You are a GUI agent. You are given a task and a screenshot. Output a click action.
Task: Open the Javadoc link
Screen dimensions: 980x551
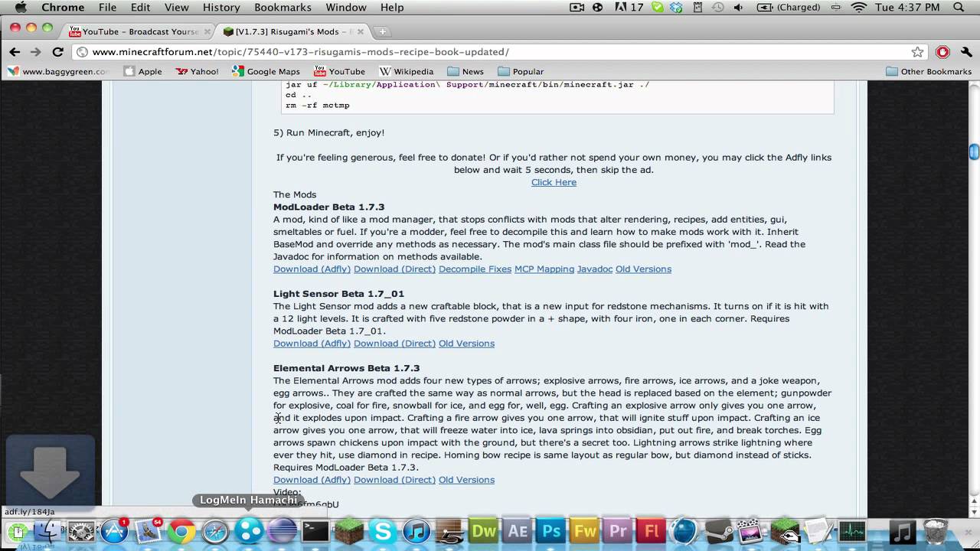click(x=595, y=269)
